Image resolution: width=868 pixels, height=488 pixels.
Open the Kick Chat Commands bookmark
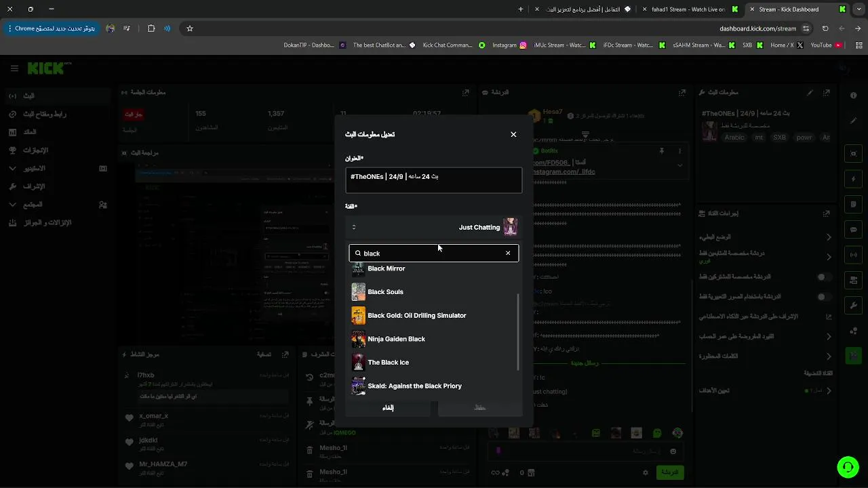tap(454, 45)
